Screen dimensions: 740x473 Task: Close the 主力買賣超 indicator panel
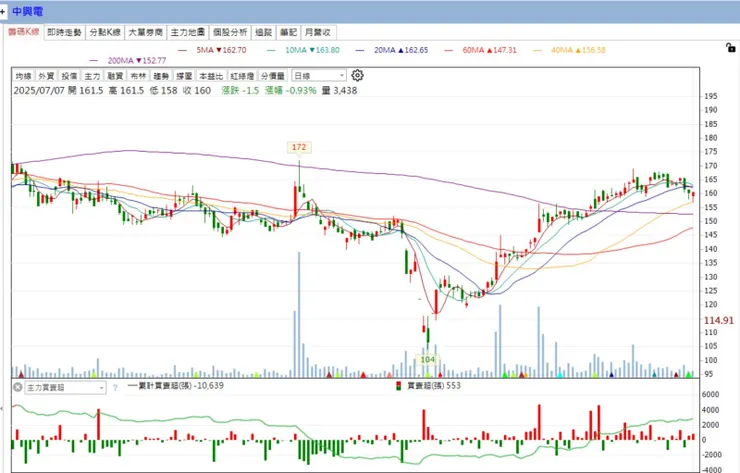point(18,387)
